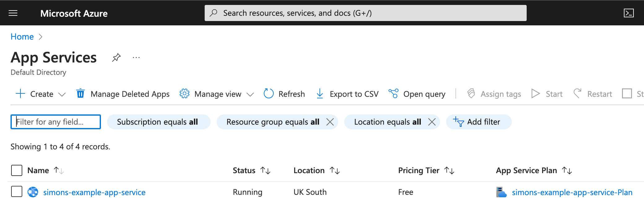Click the Open query graph icon
644x201 pixels.
[x=394, y=93]
